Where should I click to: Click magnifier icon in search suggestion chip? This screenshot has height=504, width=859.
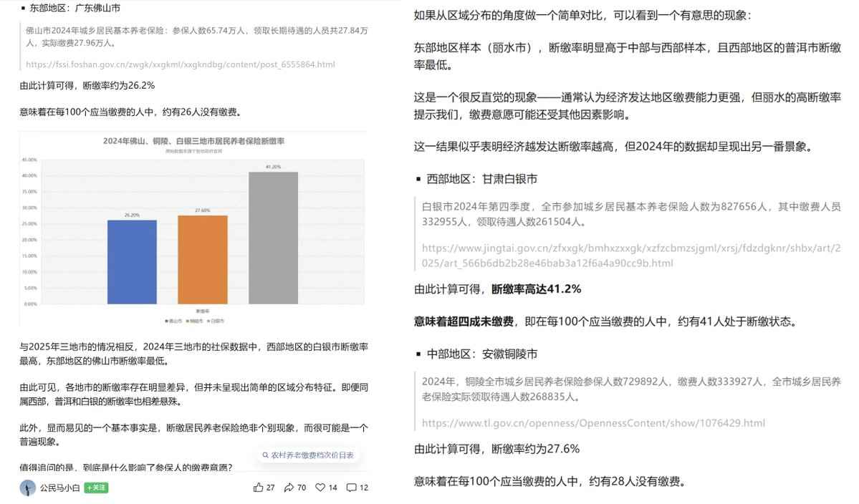coord(264,455)
